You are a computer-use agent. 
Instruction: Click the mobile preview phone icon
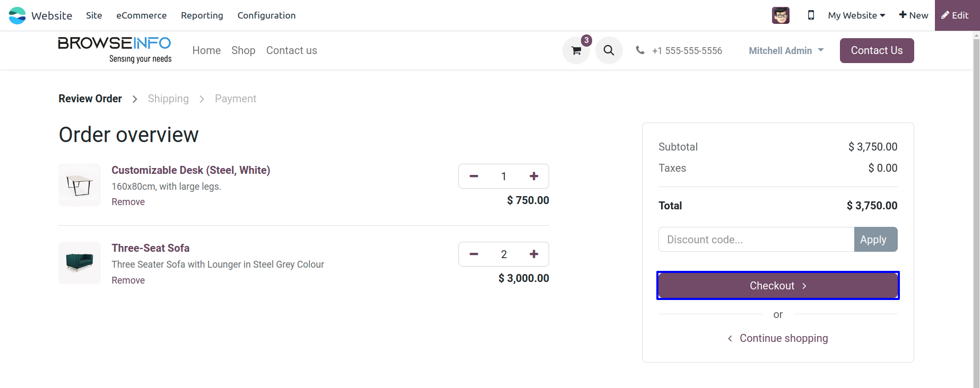click(x=811, y=15)
